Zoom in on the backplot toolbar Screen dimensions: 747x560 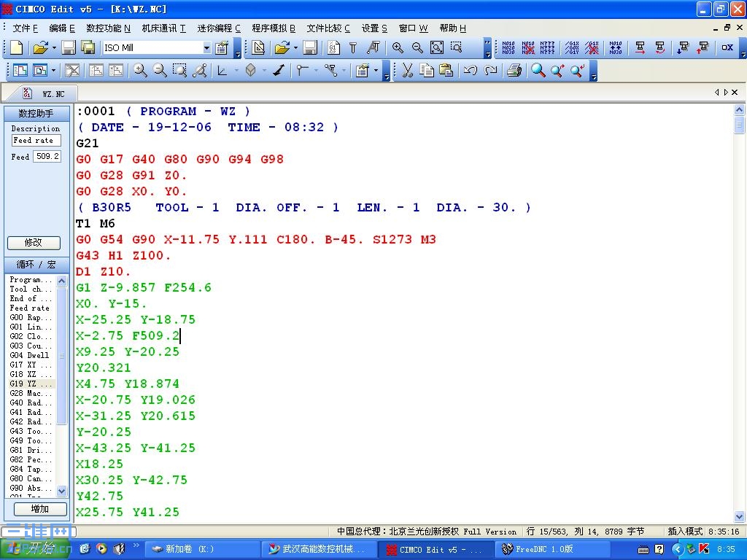[x=398, y=47]
